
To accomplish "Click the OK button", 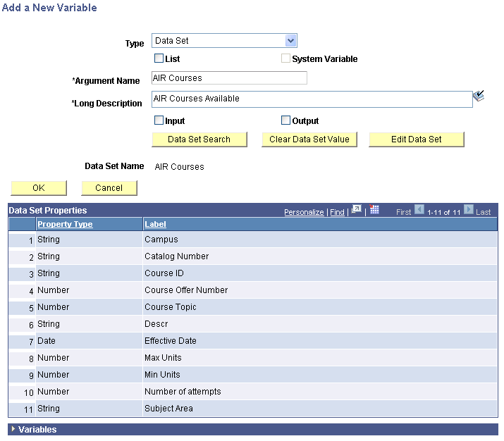I will 39,188.
